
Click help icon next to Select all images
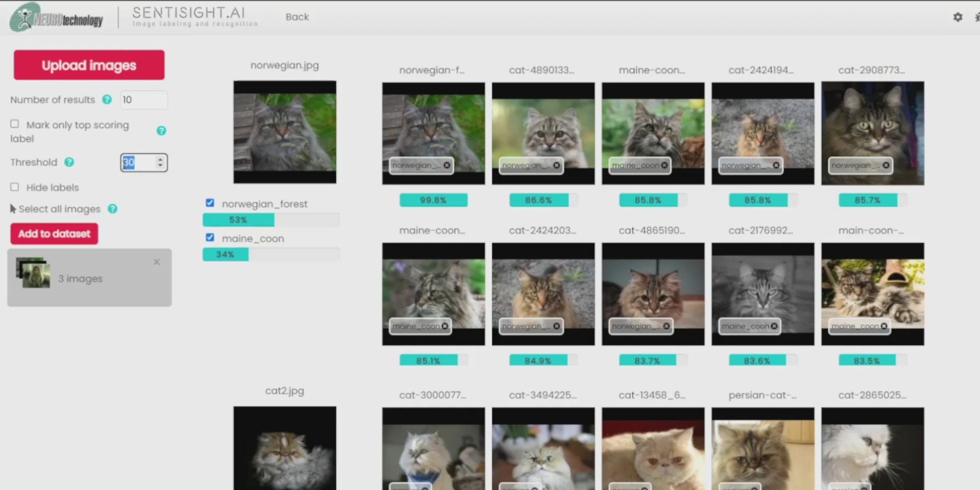pyautogui.click(x=113, y=209)
